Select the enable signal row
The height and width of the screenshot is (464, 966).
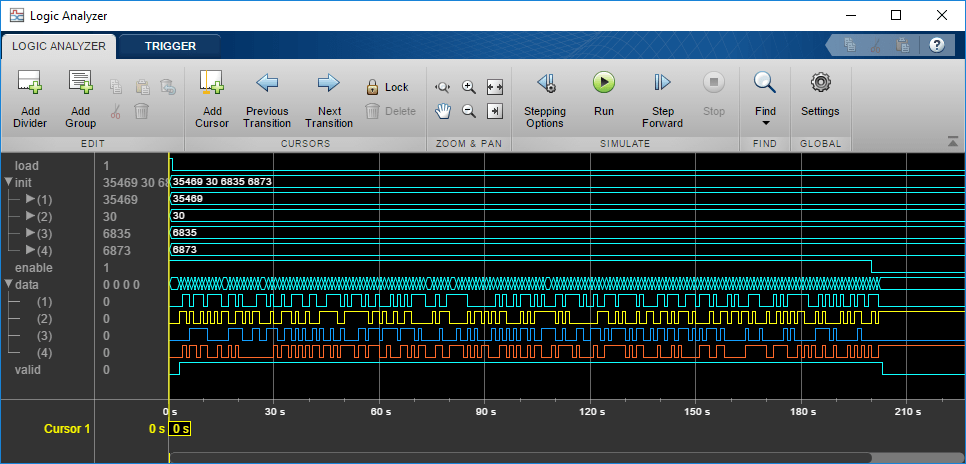pos(33,268)
